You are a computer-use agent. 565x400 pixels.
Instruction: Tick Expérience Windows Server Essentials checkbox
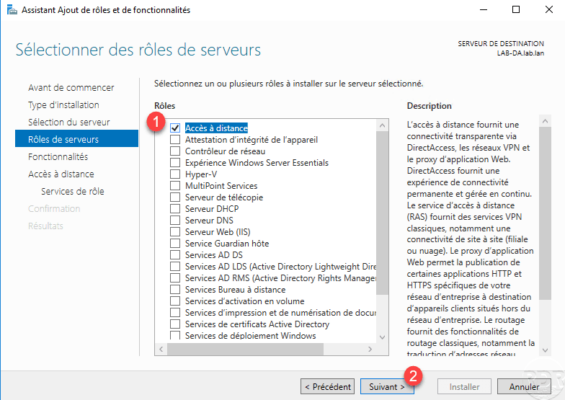point(175,163)
